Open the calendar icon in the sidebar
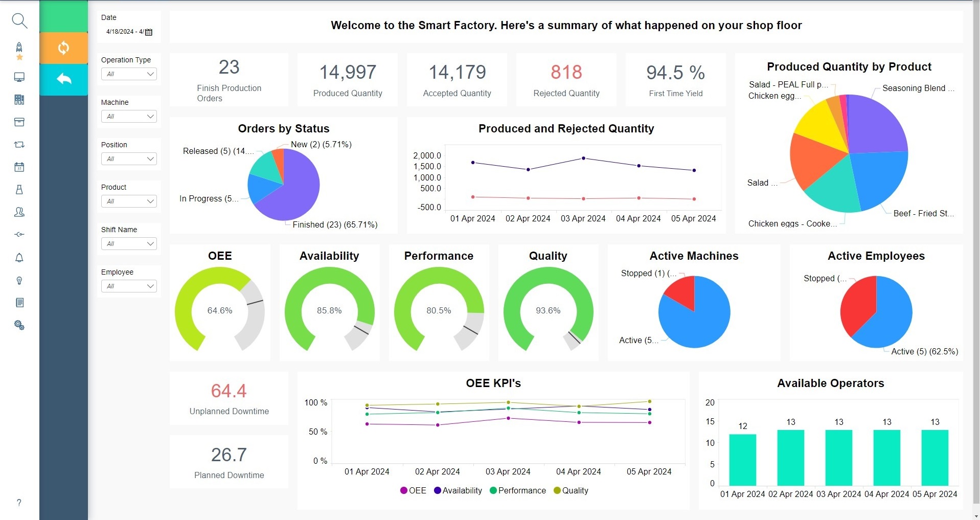The image size is (980, 520). pyautogui.click(x=19, y=167)
